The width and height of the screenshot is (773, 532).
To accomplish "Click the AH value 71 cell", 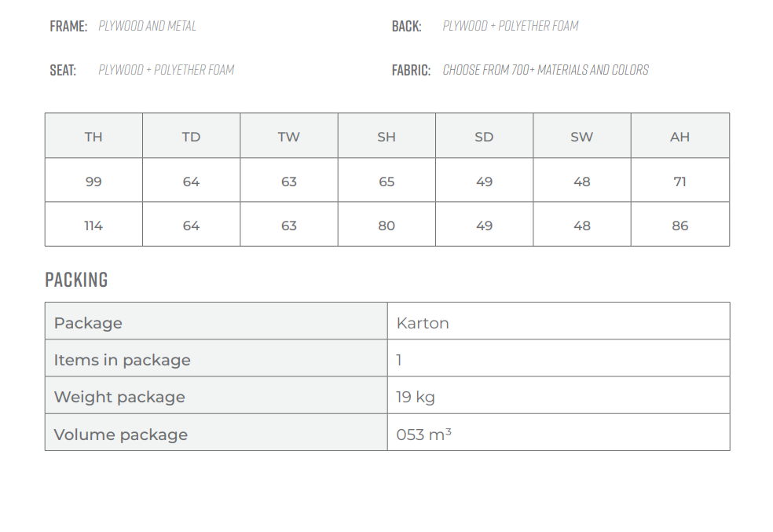I will pyautogui.click(x=680, y=181).
